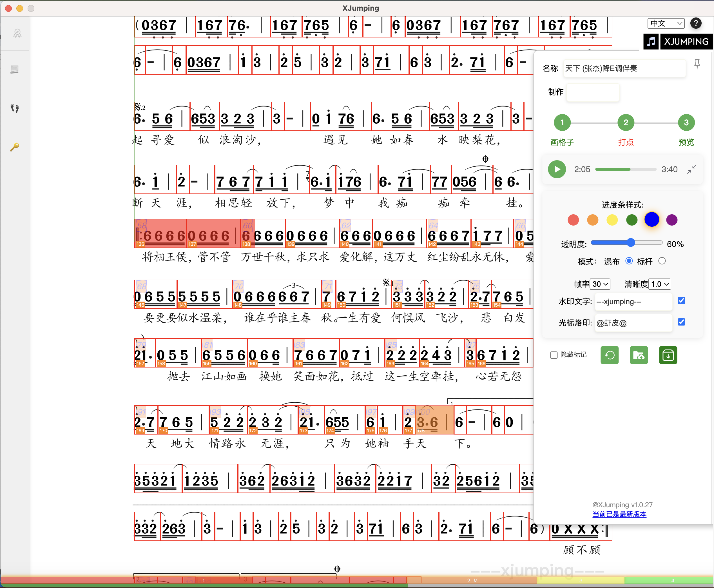This screenshot has height=588, width=714.
Task: Open the 当前已是最新版本 link
Action: pos(619,514)
